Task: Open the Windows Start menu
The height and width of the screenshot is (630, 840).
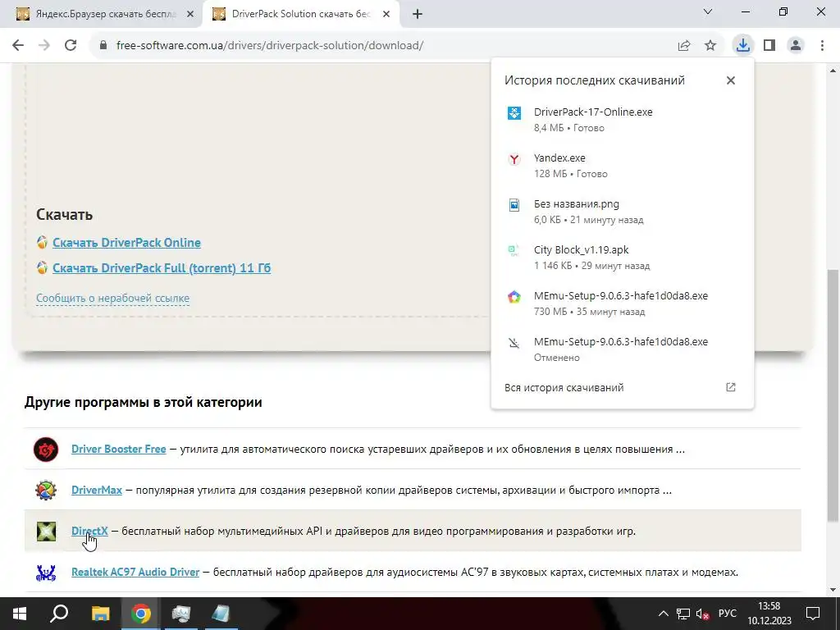Action: pyautogui.click(x=20, y=614)
